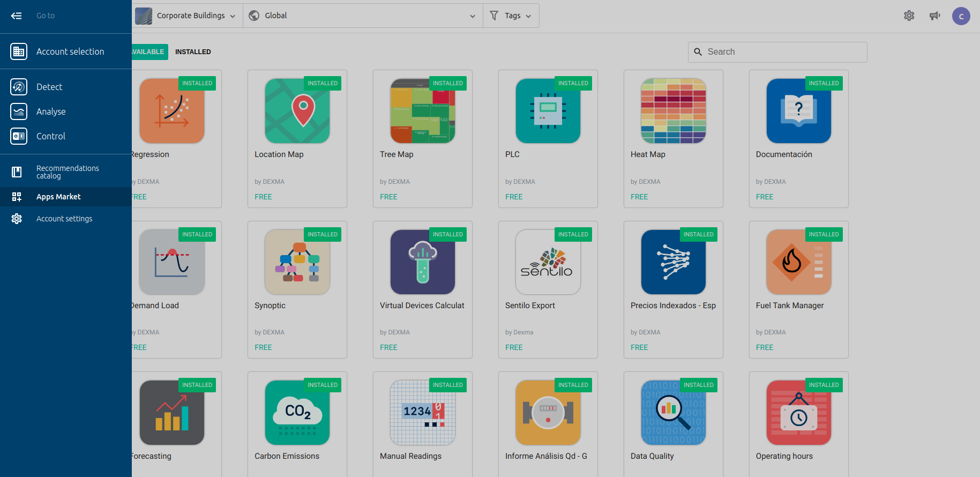This screenshot has height=477, width=980.
Task: Click 'by Dexma' on the Sentilo Export card
Action: pyautogui.click(x=519, y=332)
